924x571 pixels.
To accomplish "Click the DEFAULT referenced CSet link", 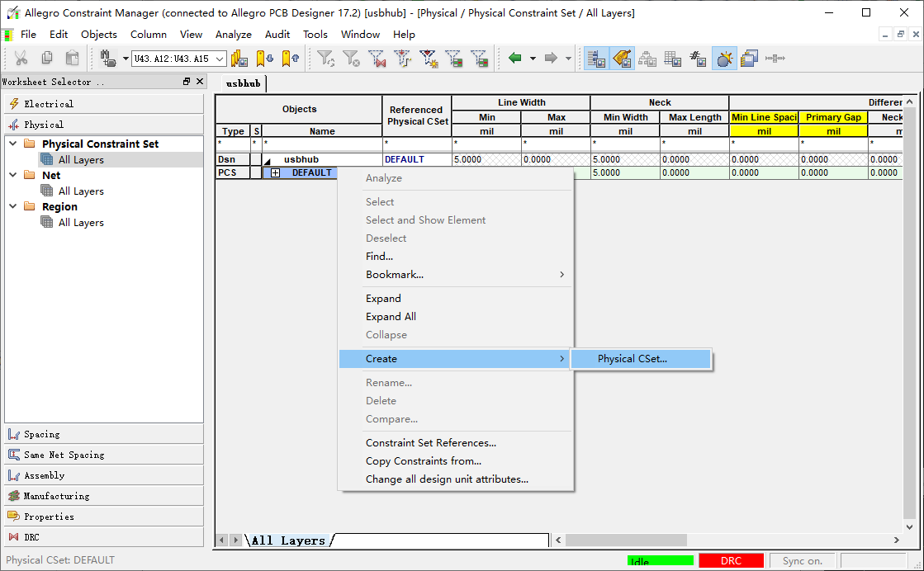I will coord(405,159).
